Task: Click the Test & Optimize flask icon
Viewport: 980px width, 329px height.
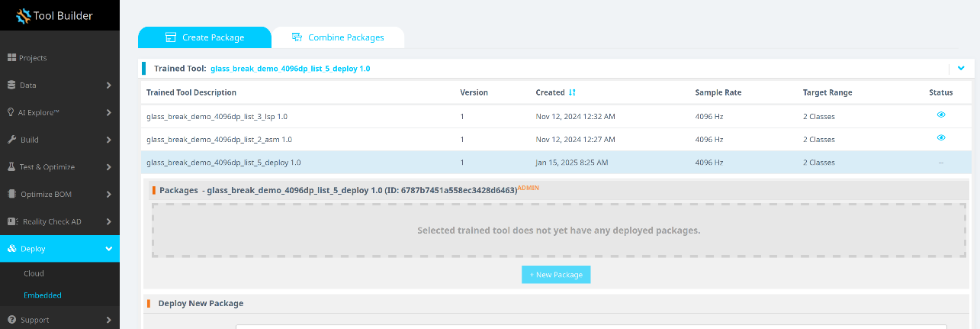Action: point(12,167)
